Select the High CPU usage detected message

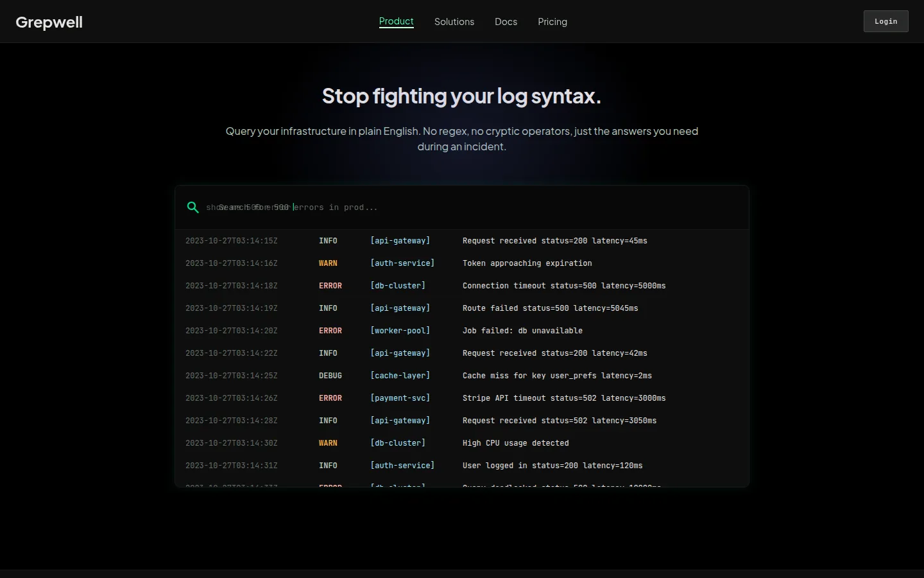point(515,443)
